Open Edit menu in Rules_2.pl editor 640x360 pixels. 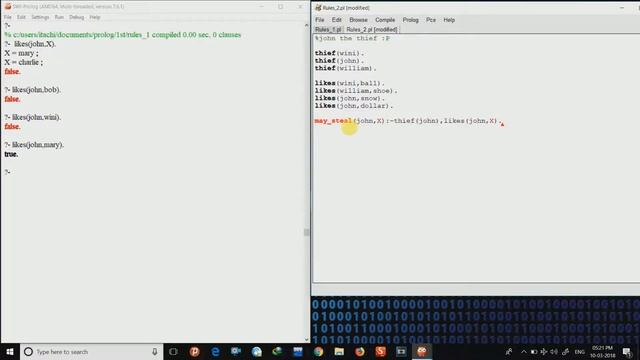(x=336, y=20)
